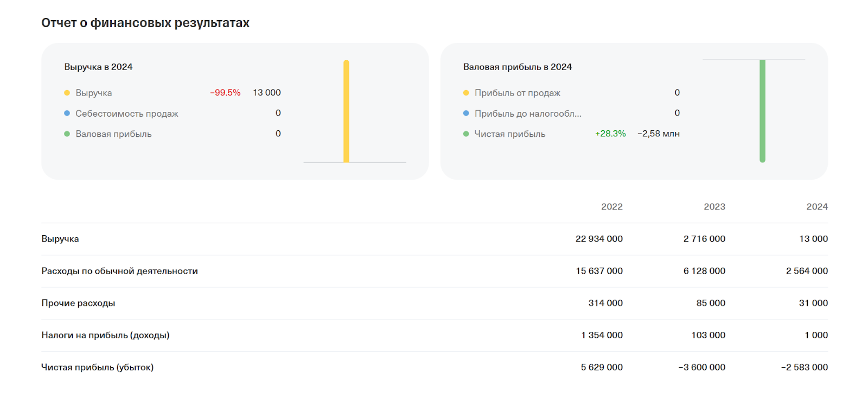Image resolution: width=868 pixels, height=404 pixels.
Task: Click the green net profit bar
Action: tap(762, 111)
